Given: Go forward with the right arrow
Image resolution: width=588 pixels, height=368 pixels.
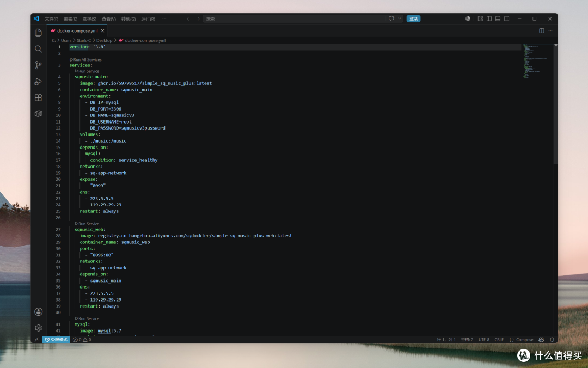Looking at the screenshot, I should point(198,19).
